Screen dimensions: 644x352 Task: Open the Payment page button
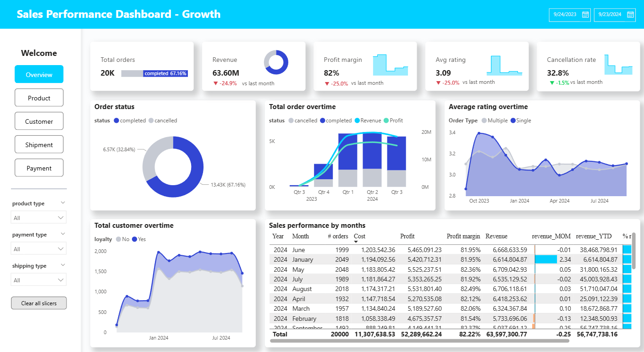[x=39, y=168]
